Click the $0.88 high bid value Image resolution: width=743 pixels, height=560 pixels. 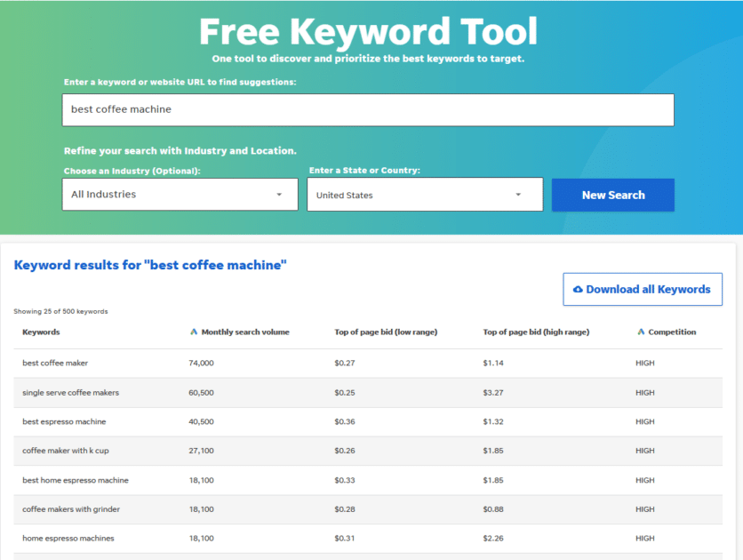pyautogui.click(x=492, y=509)
